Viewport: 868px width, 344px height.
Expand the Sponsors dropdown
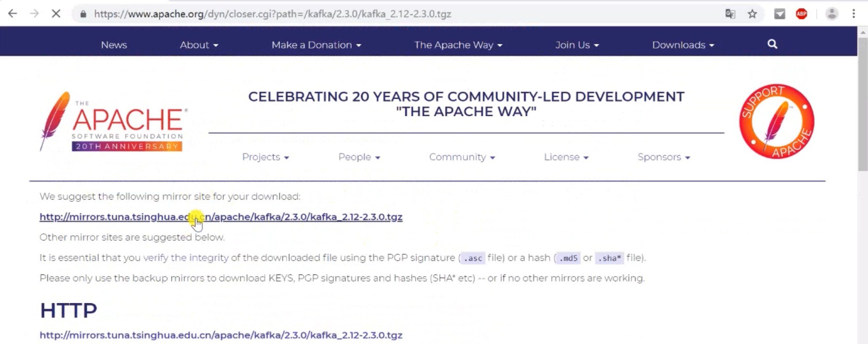[664, 157]
